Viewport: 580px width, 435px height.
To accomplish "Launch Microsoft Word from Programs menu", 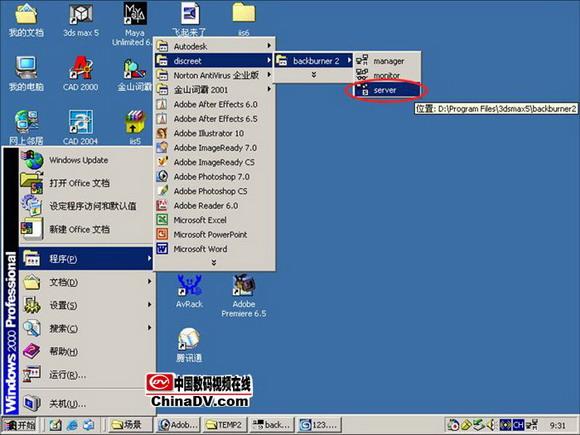I will tap(214, 249).
